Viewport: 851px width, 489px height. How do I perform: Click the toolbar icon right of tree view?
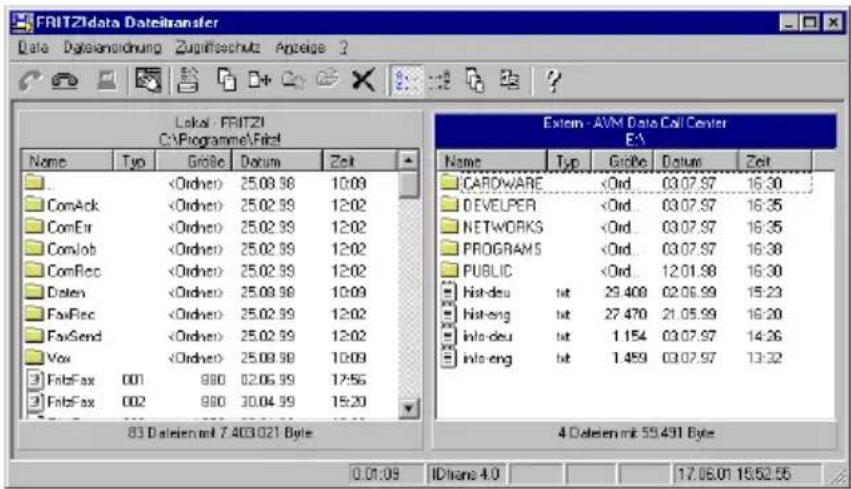(x=475, y=81)
